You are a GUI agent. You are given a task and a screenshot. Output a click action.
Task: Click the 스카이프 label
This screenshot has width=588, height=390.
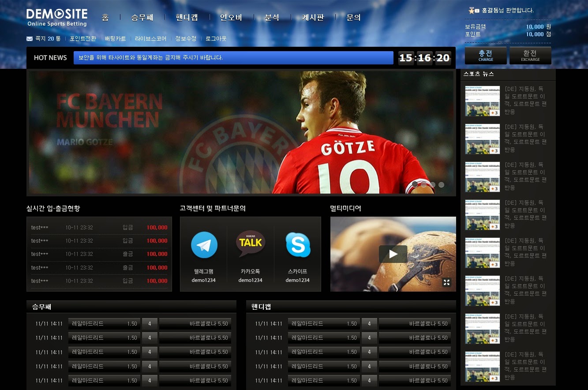point(298,272)
